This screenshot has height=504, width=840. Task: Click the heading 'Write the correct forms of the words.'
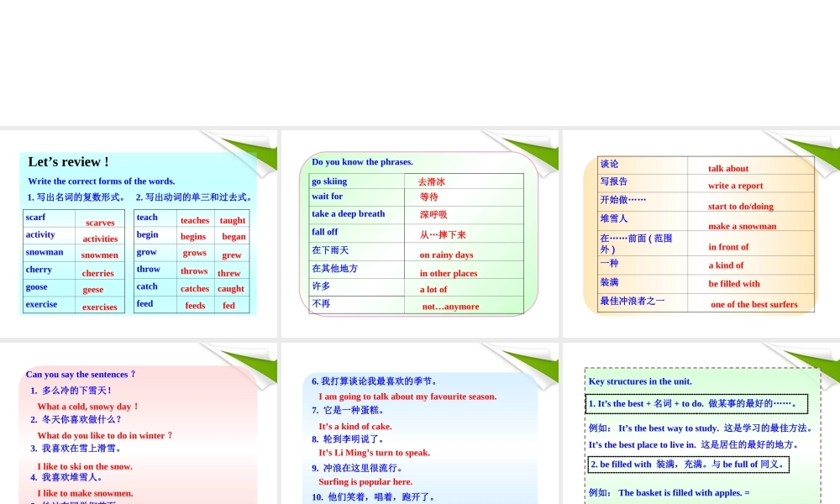[102, 181]
